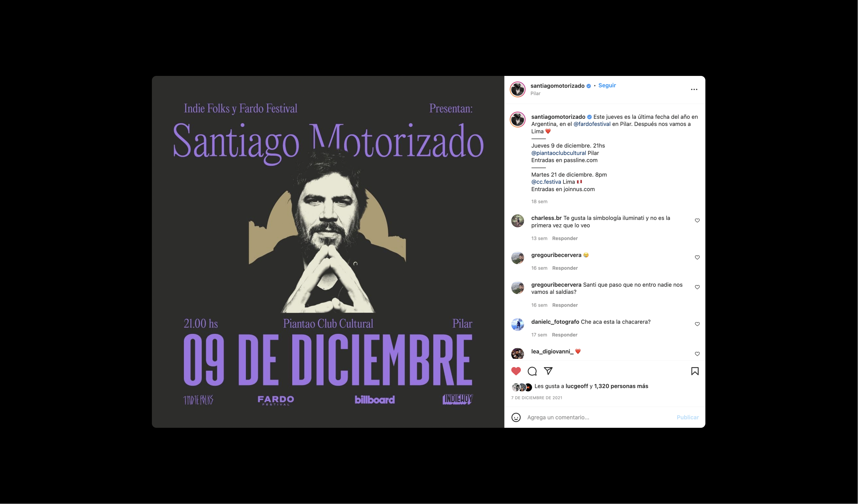The height and width of the screenshot is (504, 858).
Task: Open santiagomotorizado's header profile picture
Action: pyautogui.click(x=517, y=90)
